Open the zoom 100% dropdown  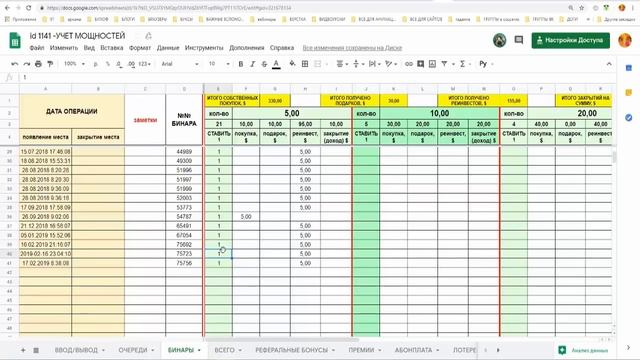click(x=74, y=64)
